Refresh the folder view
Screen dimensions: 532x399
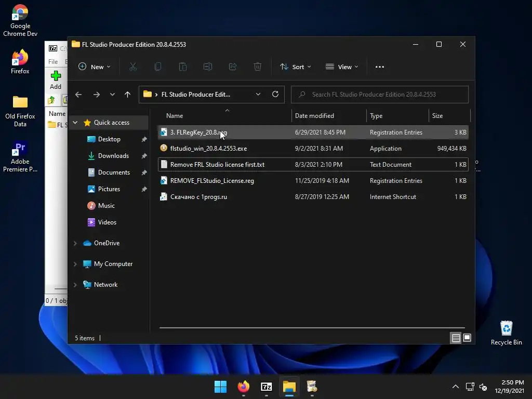[x=275, y=94]
